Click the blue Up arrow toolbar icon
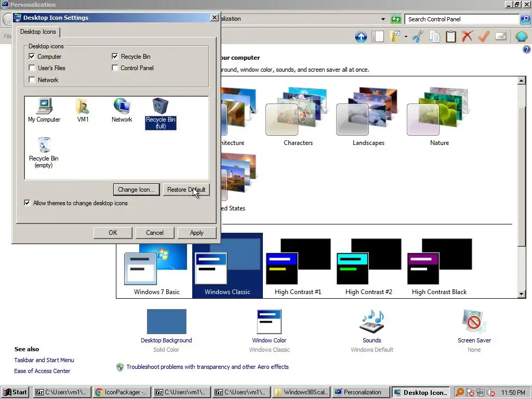 tap(361, 36)
